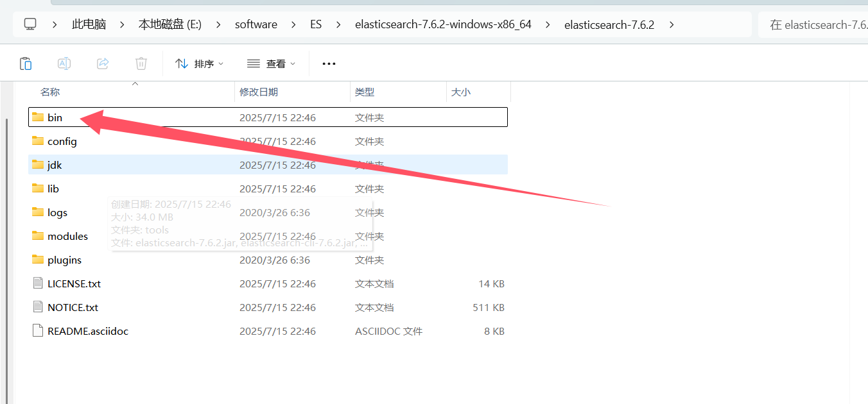
Task: Click the share toolbar icon
Action: [x=103, y=63]
